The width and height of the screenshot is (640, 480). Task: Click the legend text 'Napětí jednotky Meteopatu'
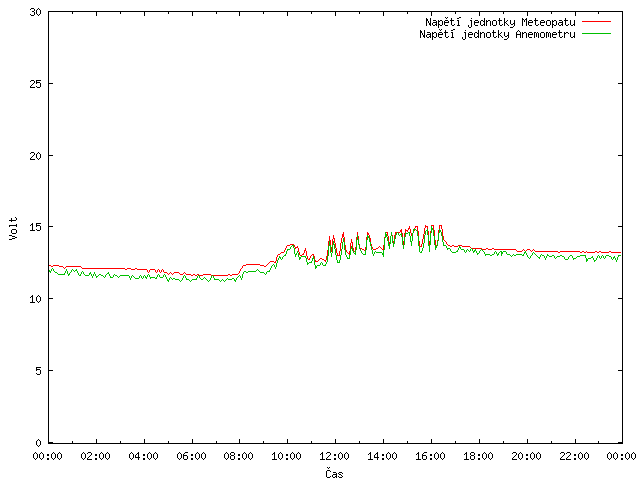[500, 22]
